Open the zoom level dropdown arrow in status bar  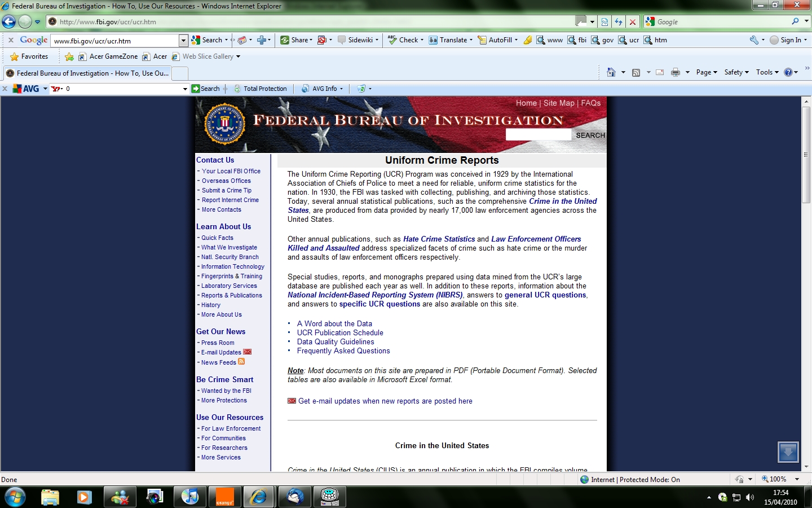point(797,479)
